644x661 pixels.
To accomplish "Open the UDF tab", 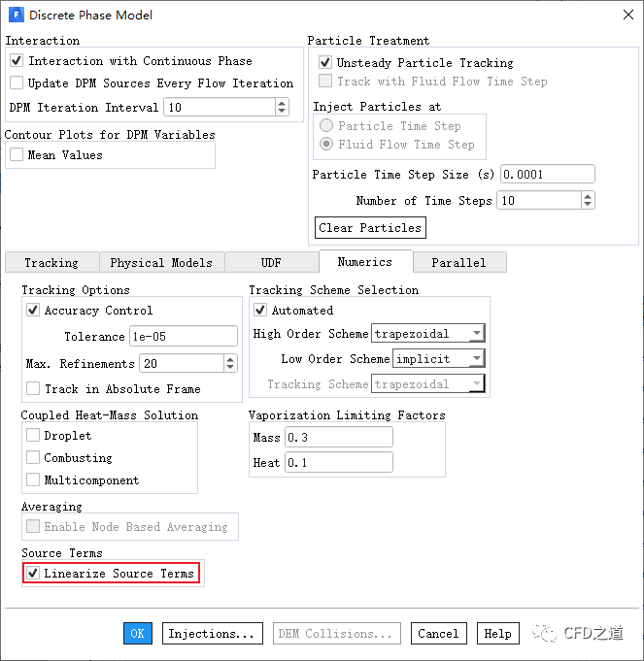I will pyautogui.click(x=271, y=263).
